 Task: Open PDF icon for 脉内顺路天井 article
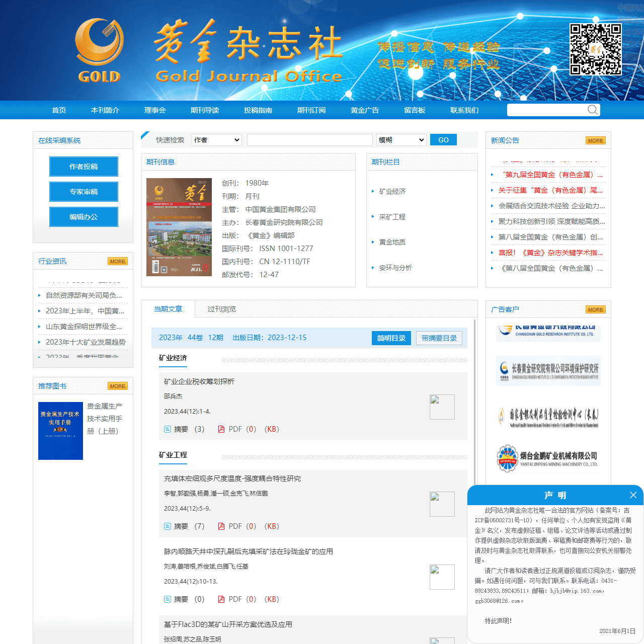[221, 599]
